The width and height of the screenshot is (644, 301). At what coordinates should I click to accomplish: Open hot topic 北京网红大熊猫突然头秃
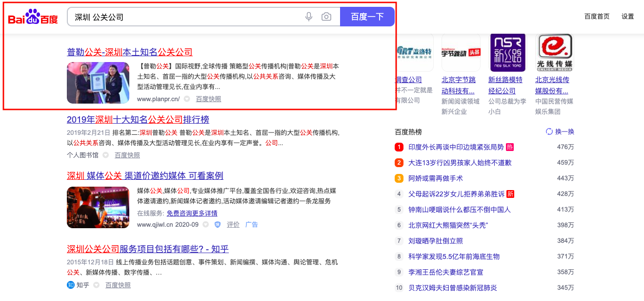(x=448, y=225)
